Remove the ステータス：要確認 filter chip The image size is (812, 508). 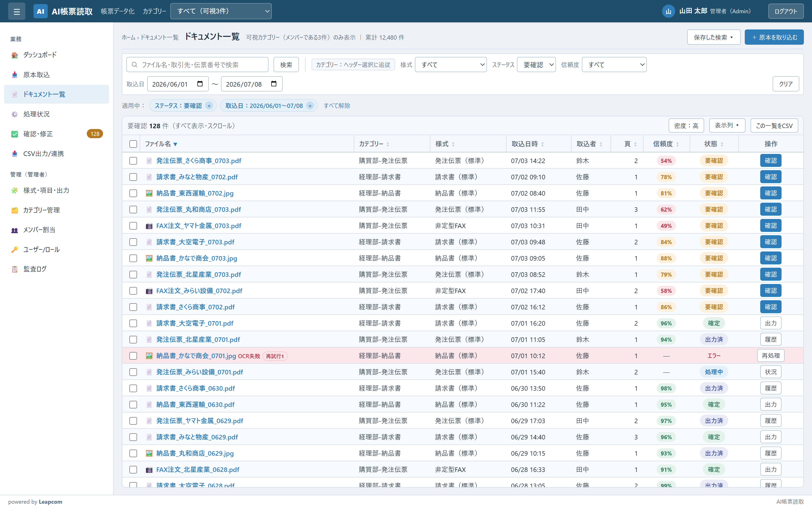coord(209,106)
